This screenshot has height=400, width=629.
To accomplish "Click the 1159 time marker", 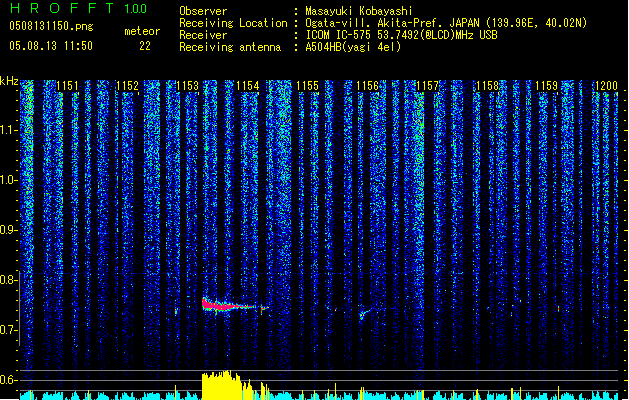I will coord(547,86).
